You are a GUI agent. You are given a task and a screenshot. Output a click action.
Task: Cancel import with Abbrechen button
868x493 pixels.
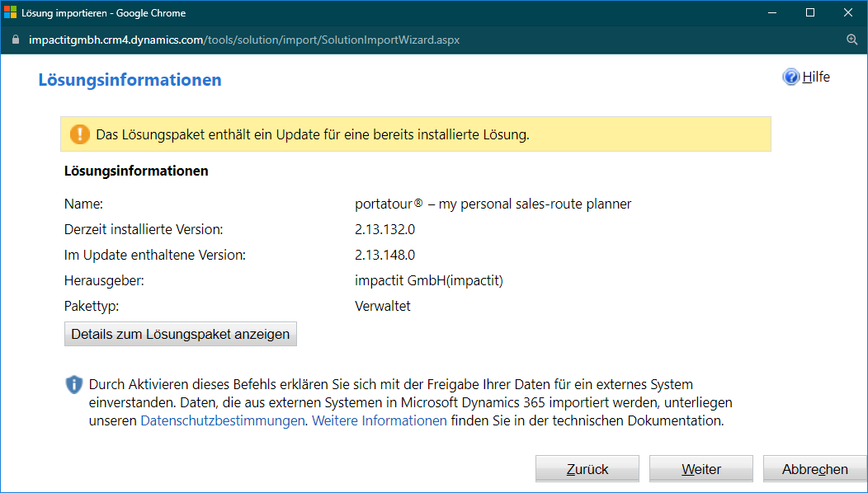pyautogui.click(x=815, y=468)
